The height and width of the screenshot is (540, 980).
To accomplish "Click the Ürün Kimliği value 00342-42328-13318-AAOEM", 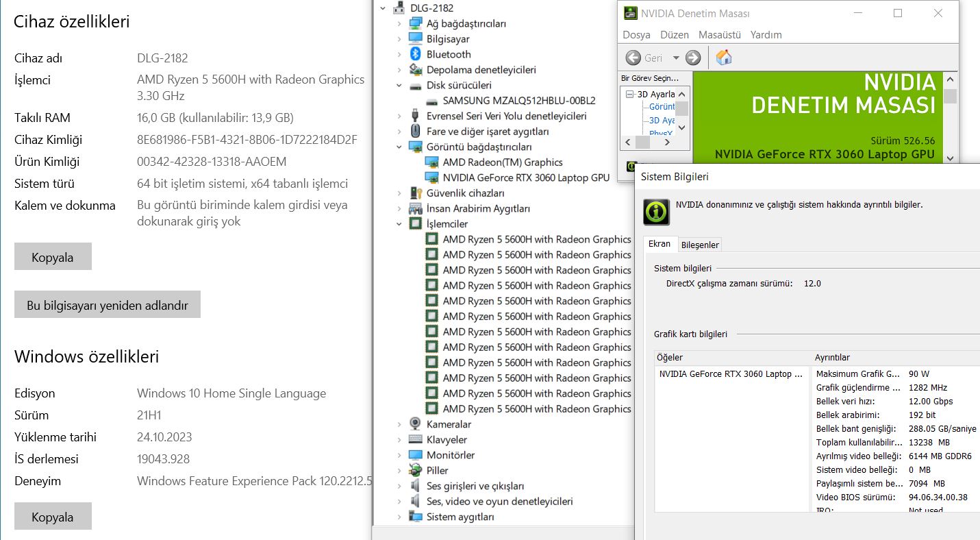I will pos(212,162).
